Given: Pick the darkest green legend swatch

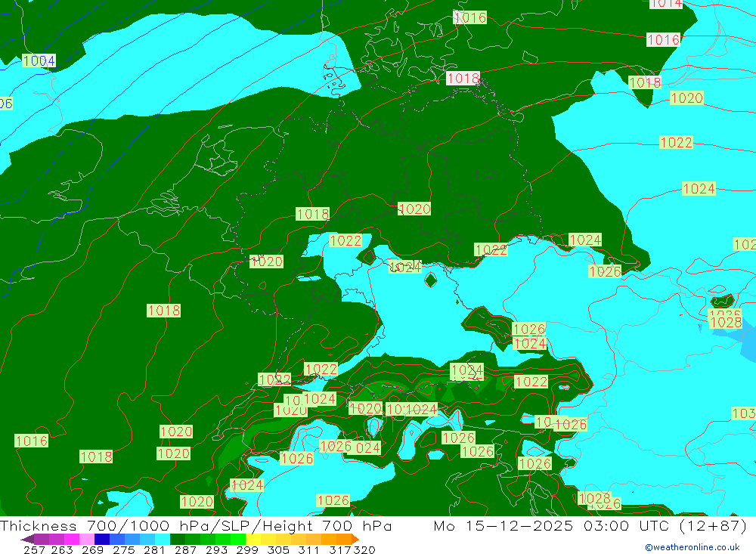Looking at the screenshot, I should click(x=178, y=539).
